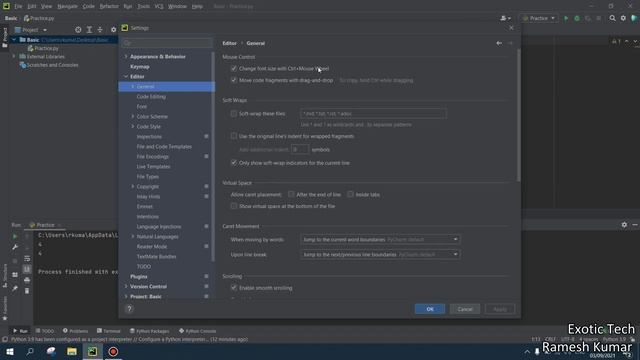Open Run panel settings gear on right
640x360 pixels.
click(x=624, y=225)
